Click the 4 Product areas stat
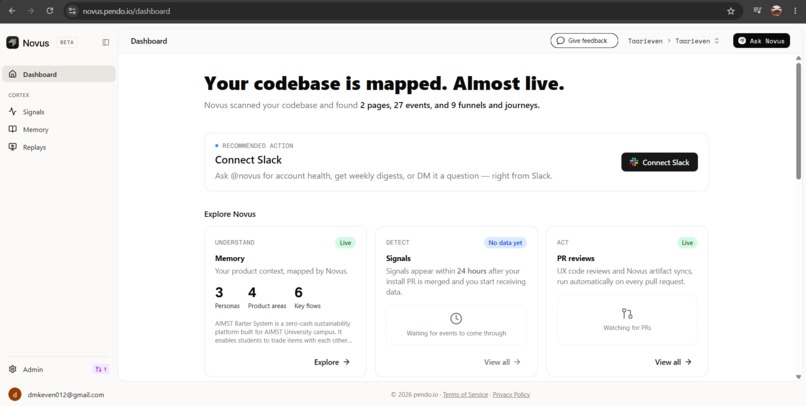Image resolution: width=806 pixels, height=406 pixels. point(267,298)
